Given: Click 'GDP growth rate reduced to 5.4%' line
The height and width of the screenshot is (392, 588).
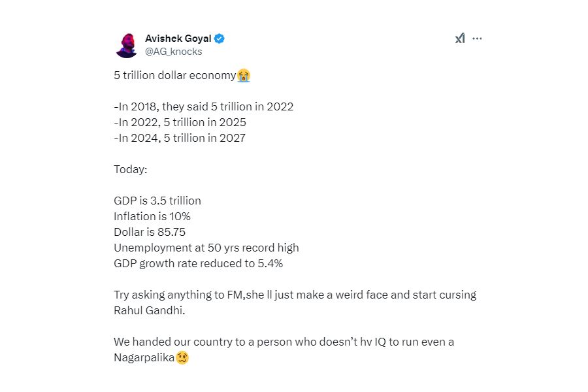Looking at the screenshot, I should [x=198, y=263].
